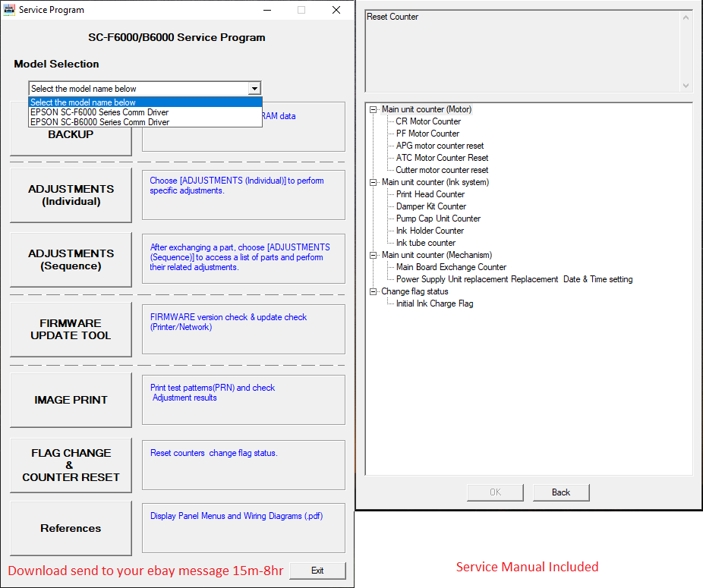Launch FIRMWARE UPDATE TOOL

pos(71,329)
